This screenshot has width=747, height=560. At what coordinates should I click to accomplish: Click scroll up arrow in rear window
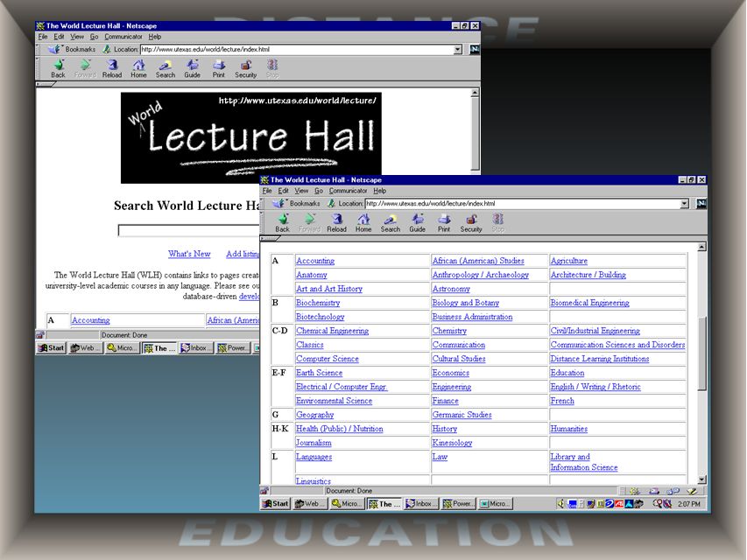pyautogui.click(x=475, y=93)
